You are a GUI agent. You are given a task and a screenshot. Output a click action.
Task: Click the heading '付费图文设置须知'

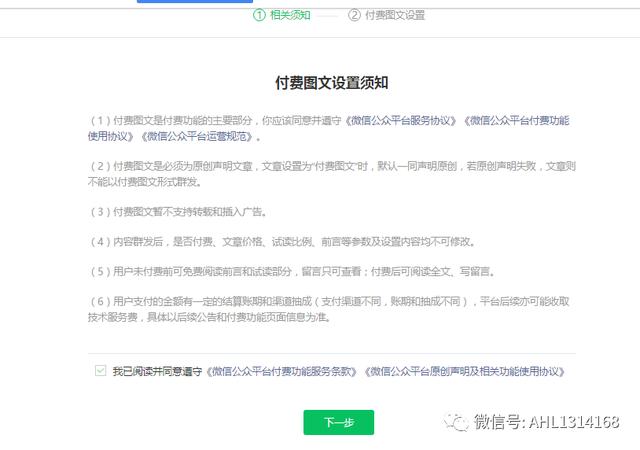tap(331, 83)
